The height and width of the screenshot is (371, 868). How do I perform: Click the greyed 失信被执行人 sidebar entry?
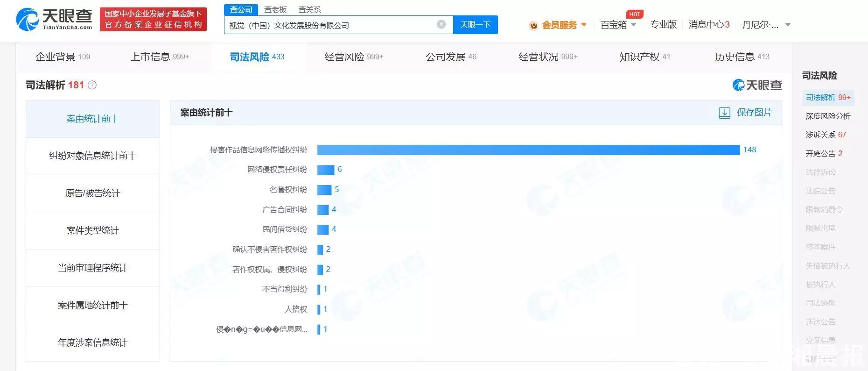[828, 266]
